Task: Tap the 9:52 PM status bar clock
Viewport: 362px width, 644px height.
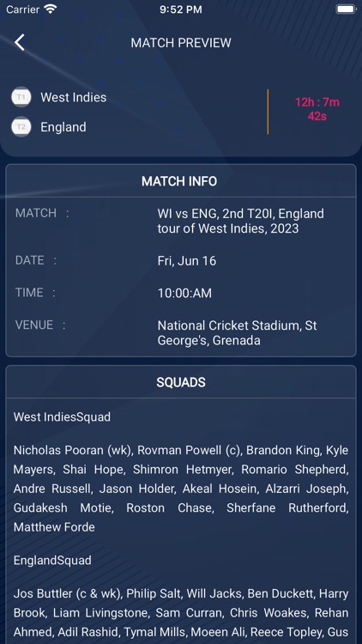Action: pyautogui.click(x=181, y=9)
